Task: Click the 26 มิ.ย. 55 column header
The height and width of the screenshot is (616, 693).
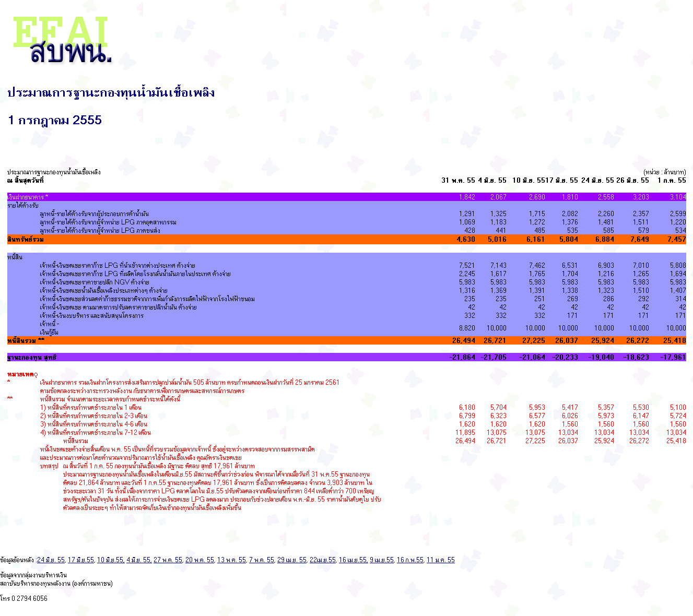Action: tap(632, 181)
